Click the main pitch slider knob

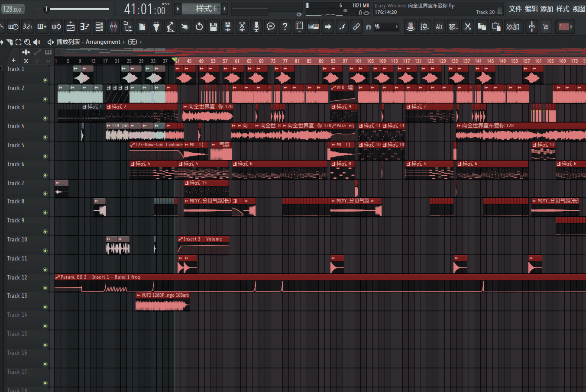tap(46, 9)
